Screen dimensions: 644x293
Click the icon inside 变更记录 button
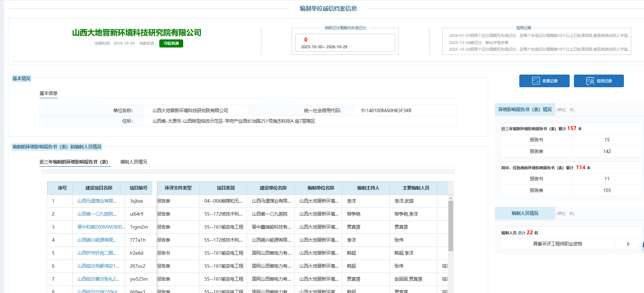[x=536, y=81]
